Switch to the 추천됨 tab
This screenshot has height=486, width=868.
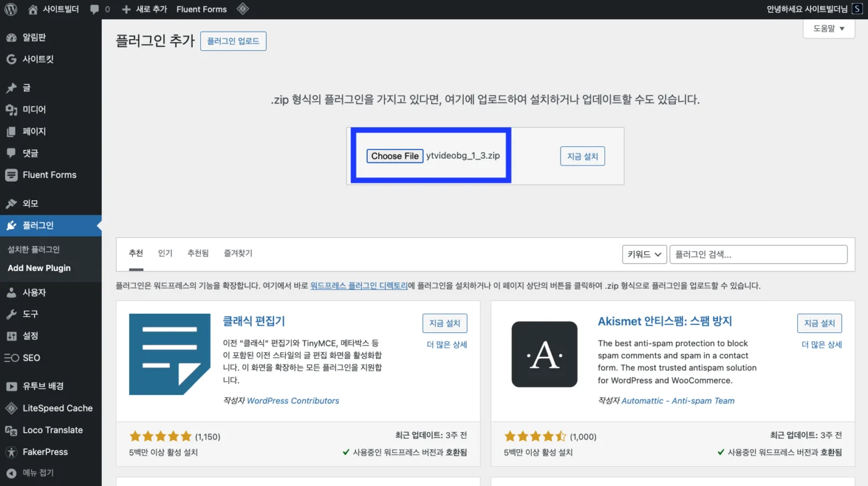click(x=198, y=254)
